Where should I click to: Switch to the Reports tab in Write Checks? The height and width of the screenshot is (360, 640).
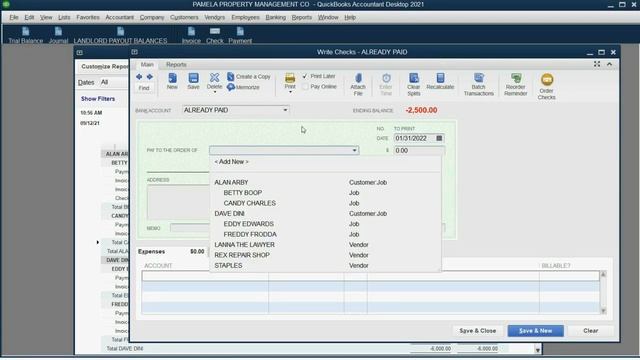tap(176, 64)
